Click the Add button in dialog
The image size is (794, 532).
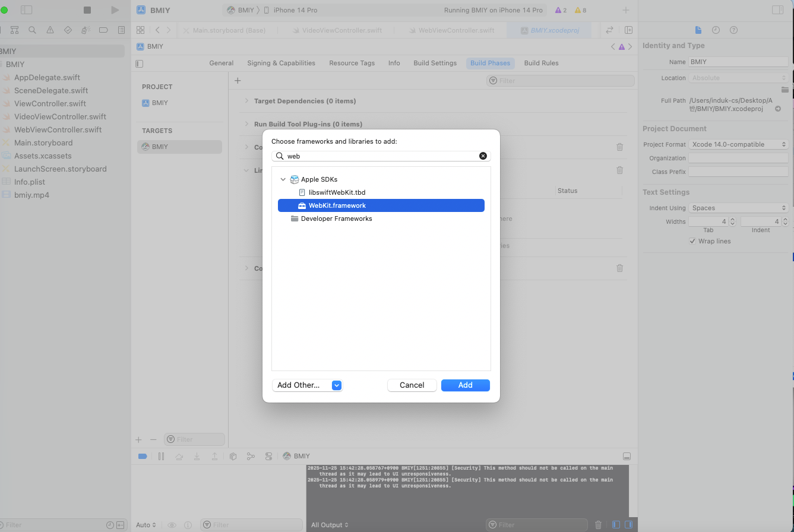tap(465, 385)
